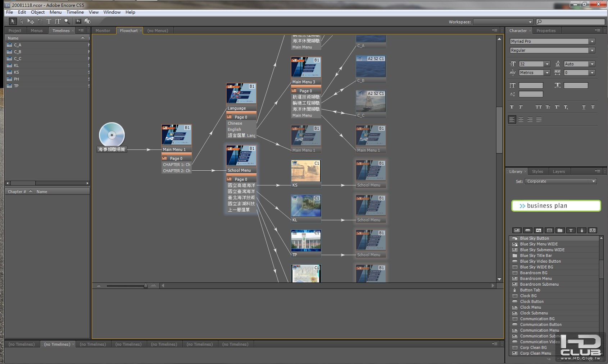Sort timelines by Name column arrow

(x=83, y=38)
